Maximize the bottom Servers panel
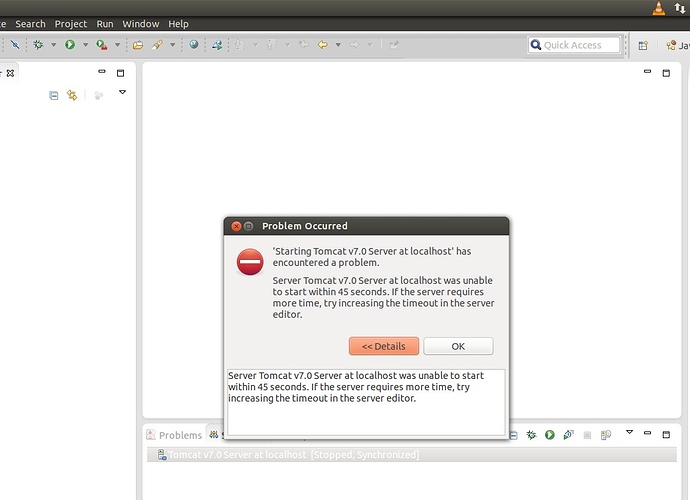690x500 pixels. pos(666,434)
